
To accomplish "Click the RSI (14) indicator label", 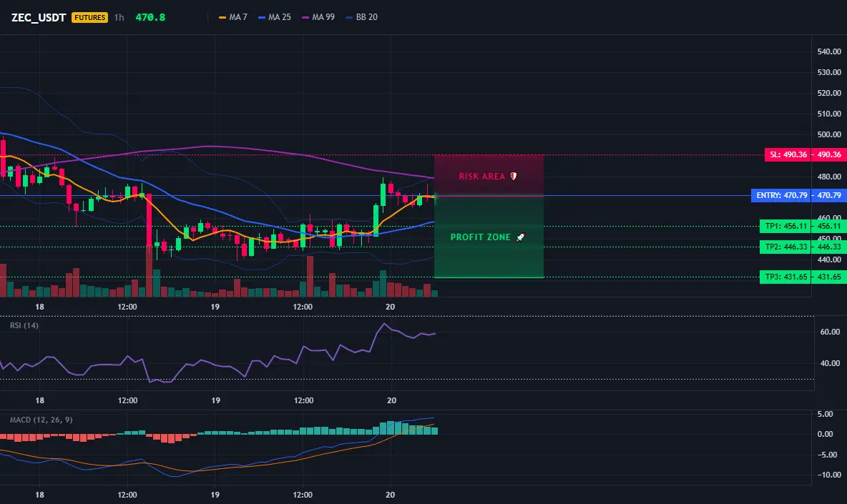I will (x=24, y=325).
